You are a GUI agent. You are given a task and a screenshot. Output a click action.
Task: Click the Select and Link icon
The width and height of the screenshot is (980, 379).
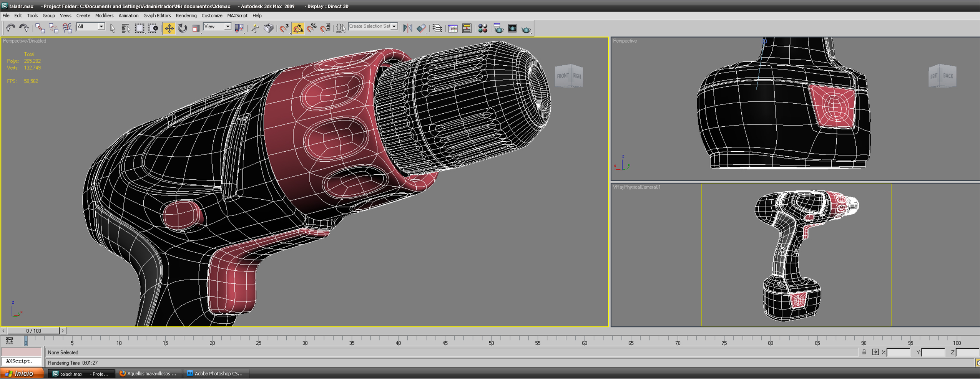coord(40,28)
